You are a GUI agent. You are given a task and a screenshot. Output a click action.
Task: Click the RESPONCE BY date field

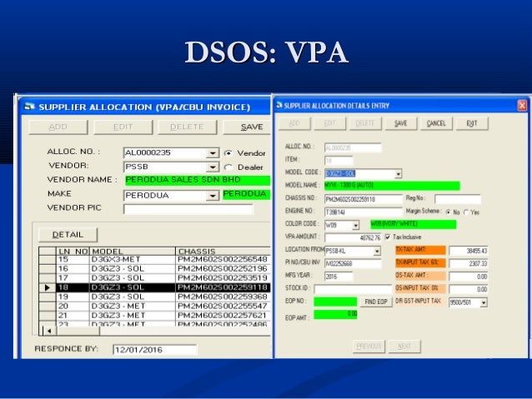(154, 350)
